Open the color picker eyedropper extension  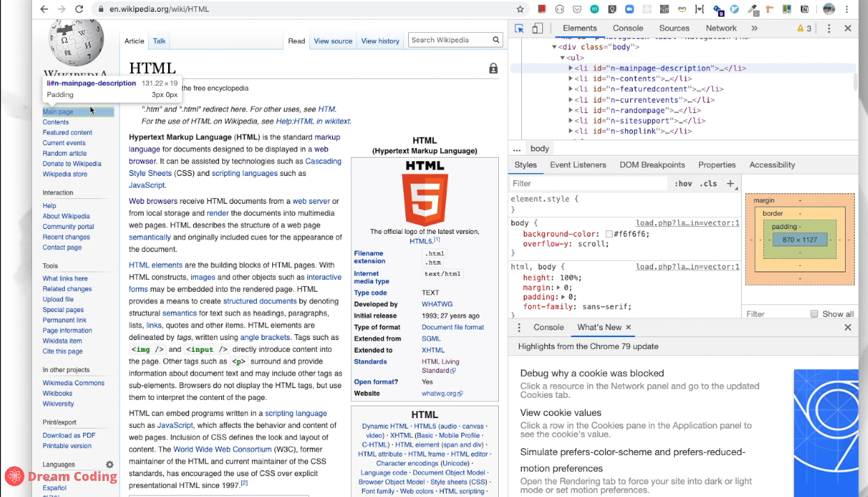752,9
